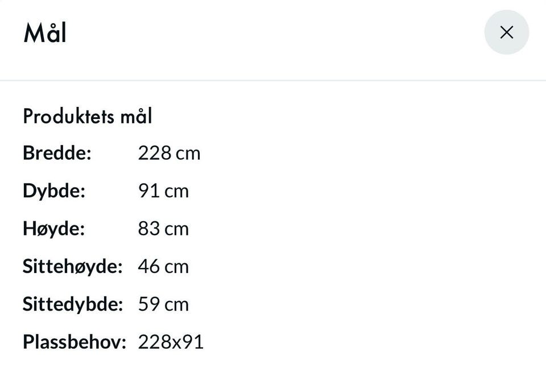Select the 228 cm width value

169,153
